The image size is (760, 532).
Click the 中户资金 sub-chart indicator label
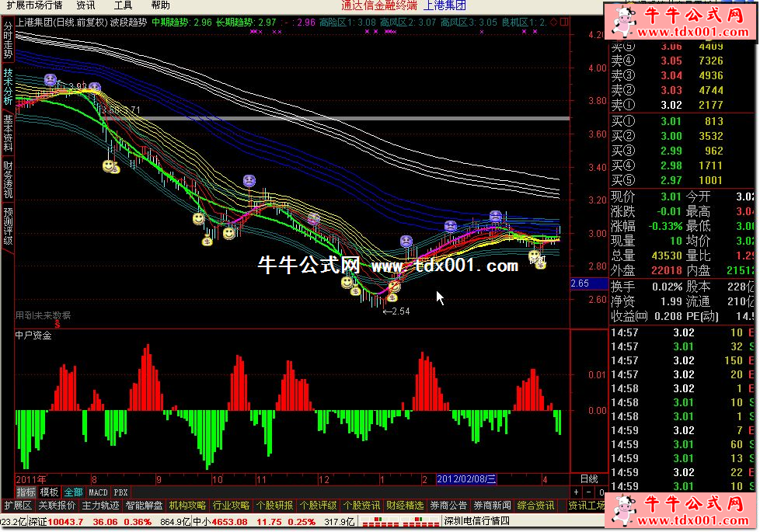[x=33, y=336]
